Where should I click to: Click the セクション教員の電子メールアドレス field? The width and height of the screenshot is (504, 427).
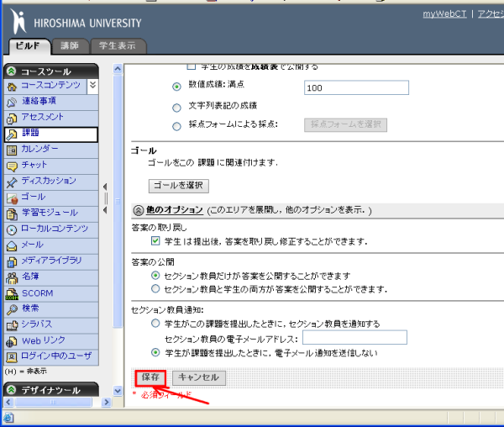(354, 337)
